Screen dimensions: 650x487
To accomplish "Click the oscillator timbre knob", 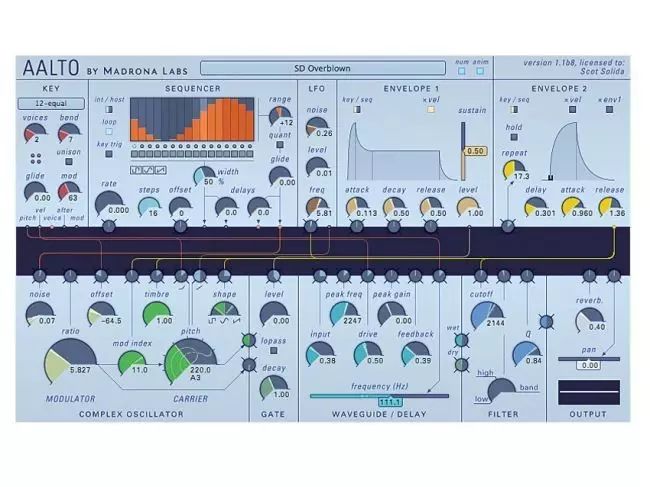I will click(x=157, y=314).
